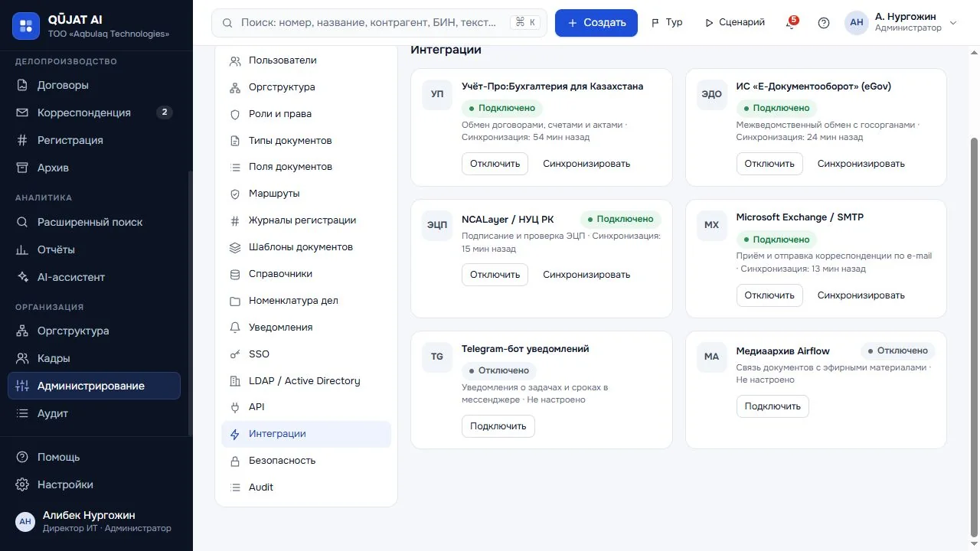This screenshot has width=980, height=551.
Task: Click the MA integration badge icon
Action: [x=712, y=357]
